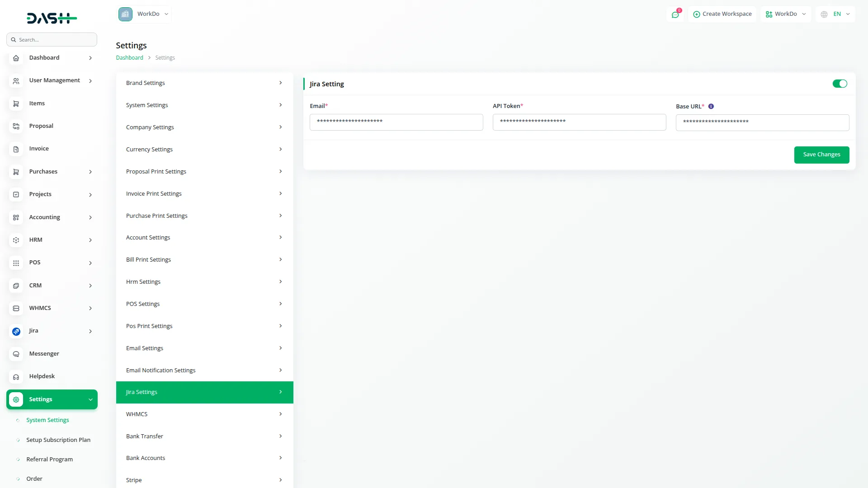Image resolution: width=868 pixels, height=488 pixels.
Task: Open the Currency Settings section
Action: click(204, 149)
